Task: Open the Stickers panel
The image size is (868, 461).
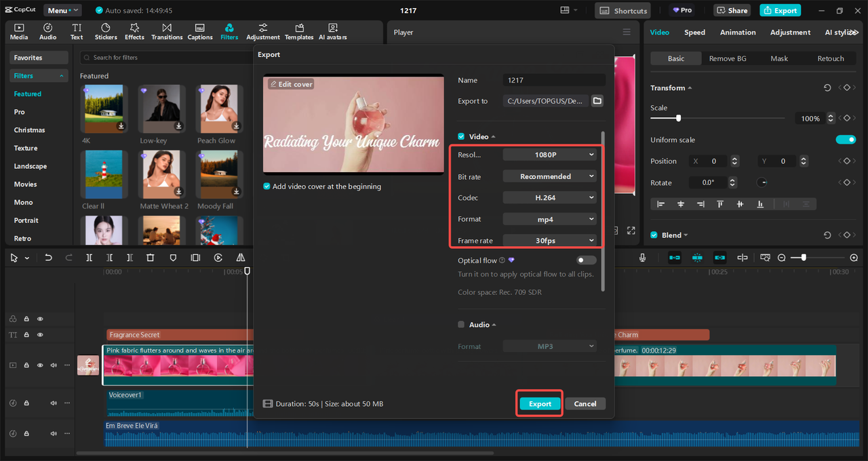Action: click(106, 32)
